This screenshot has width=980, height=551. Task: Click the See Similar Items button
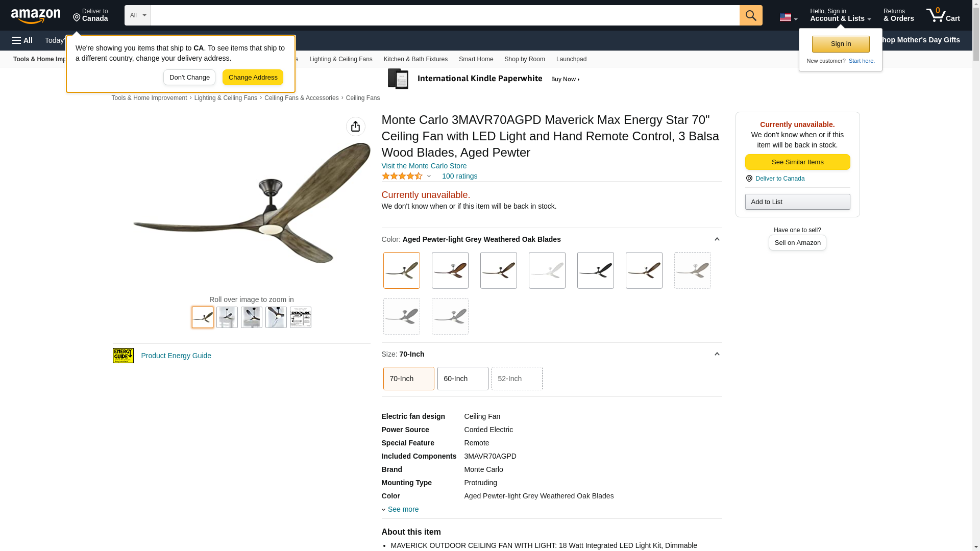pos(798,162)
